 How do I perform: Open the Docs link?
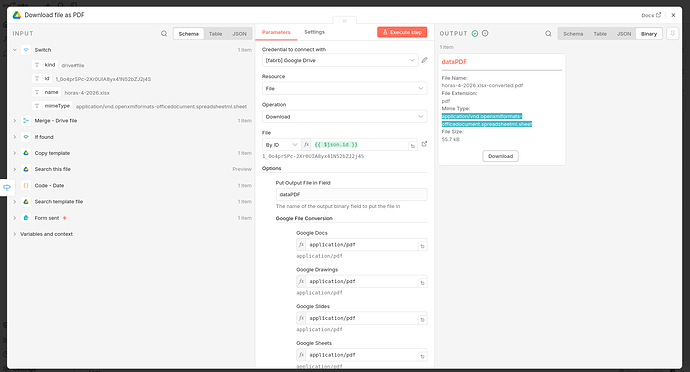coord(651,15)
